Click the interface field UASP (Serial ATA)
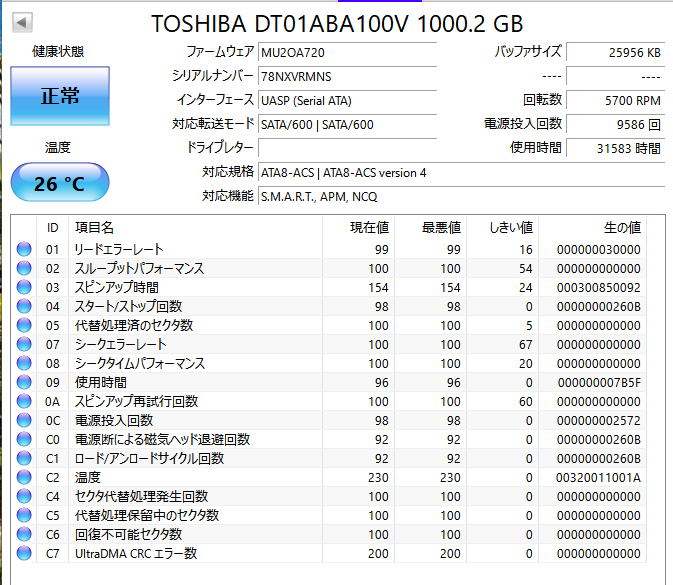Image resolution: width=673 pixels, height=585 pixels. 347,100
